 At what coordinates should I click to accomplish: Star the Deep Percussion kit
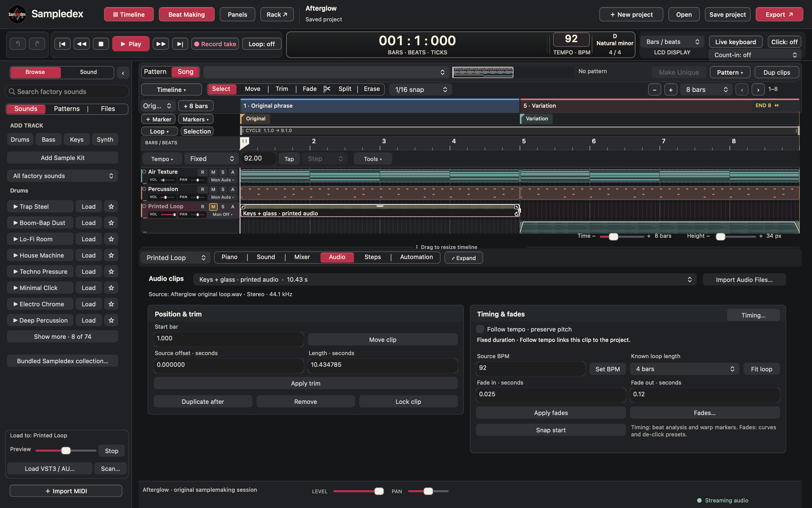click(111, 320)
